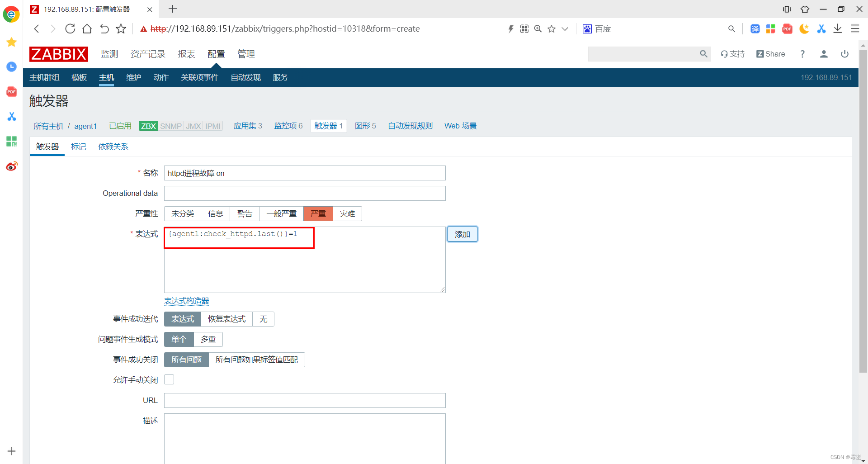The width and height of the screenshot is (868, 464).
Task: Open the user profile icon
Action: coord(824,54)
